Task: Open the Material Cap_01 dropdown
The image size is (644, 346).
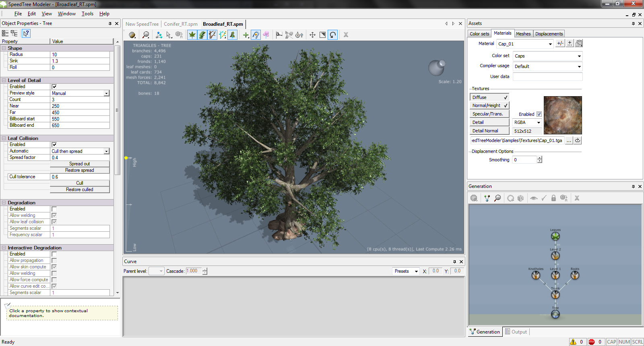Action: coord(550,44)
